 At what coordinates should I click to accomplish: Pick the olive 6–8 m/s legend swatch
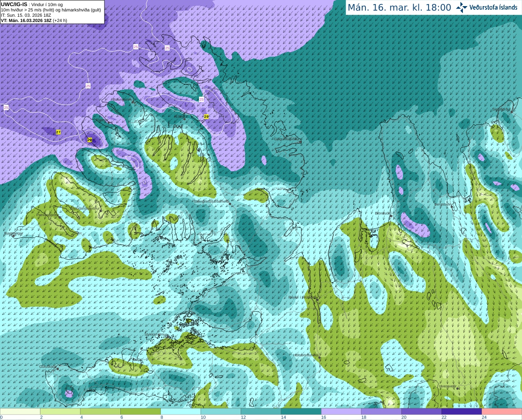[x=141, y=411]
